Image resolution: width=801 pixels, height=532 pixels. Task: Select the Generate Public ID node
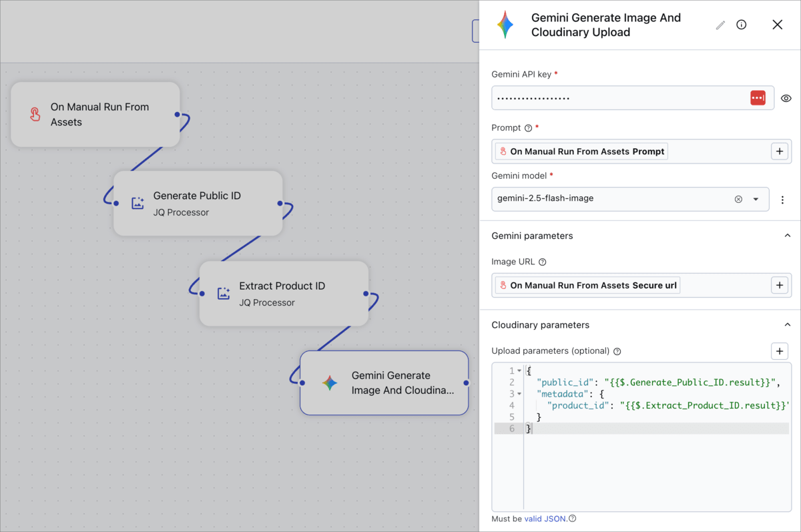[x=198, y=203]
